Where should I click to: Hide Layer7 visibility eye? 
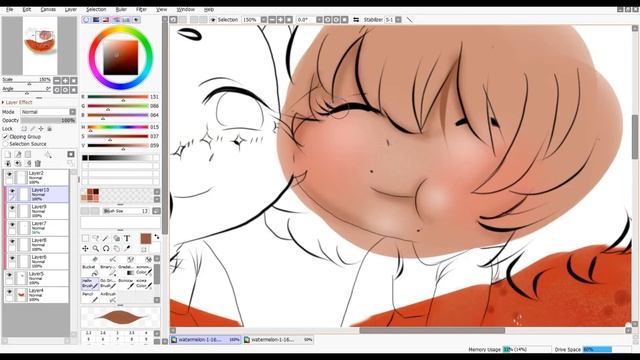click(x=12, y=224)
